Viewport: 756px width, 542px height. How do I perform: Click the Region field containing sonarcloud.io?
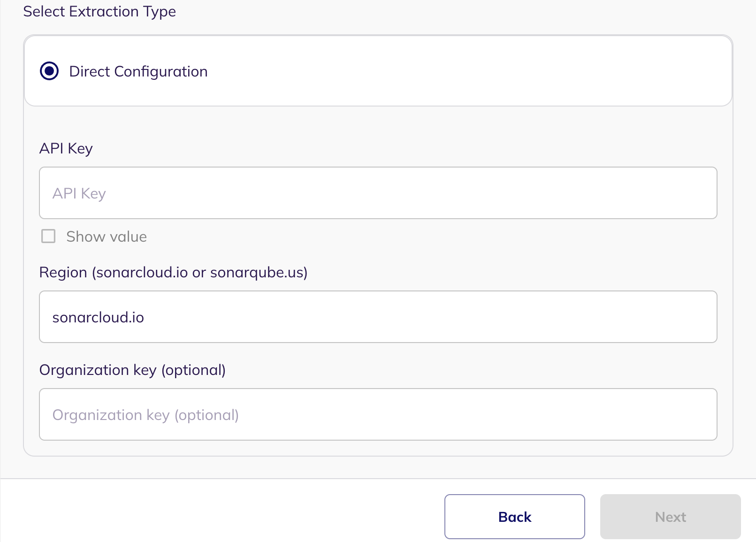[378, 317]
